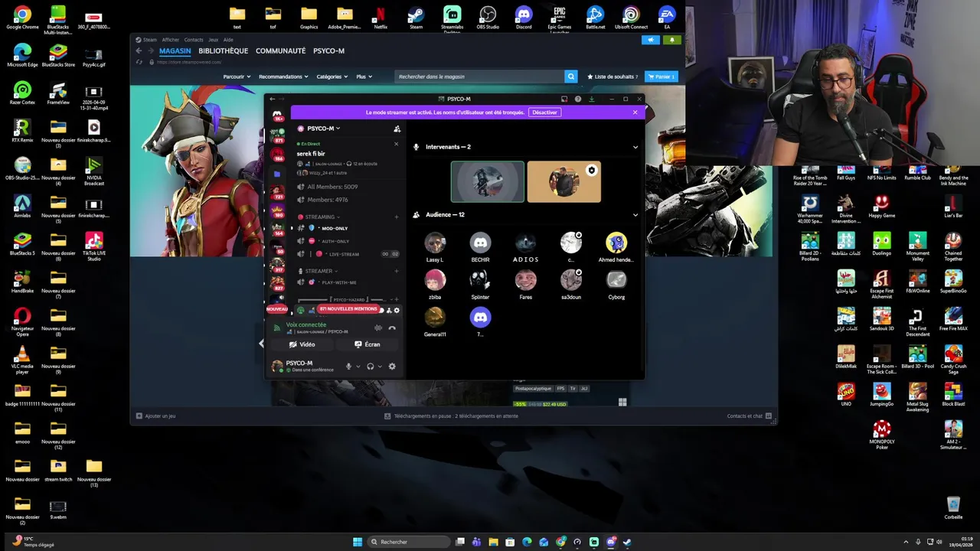This screenshot has height=551, width=980.
Task: Click the Steam announcements megaphone button
Action: point(651,40)
